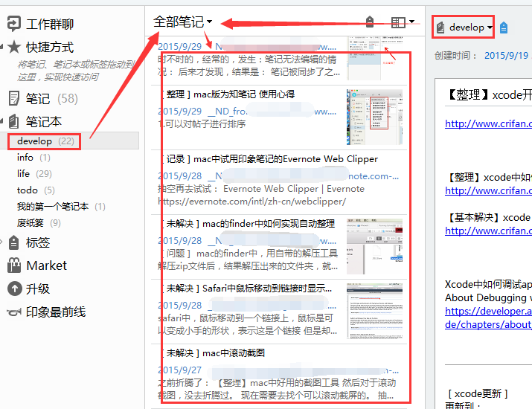Open the 标签 tags icon
This screenshot has height=409, width=532.
point(14,242)
